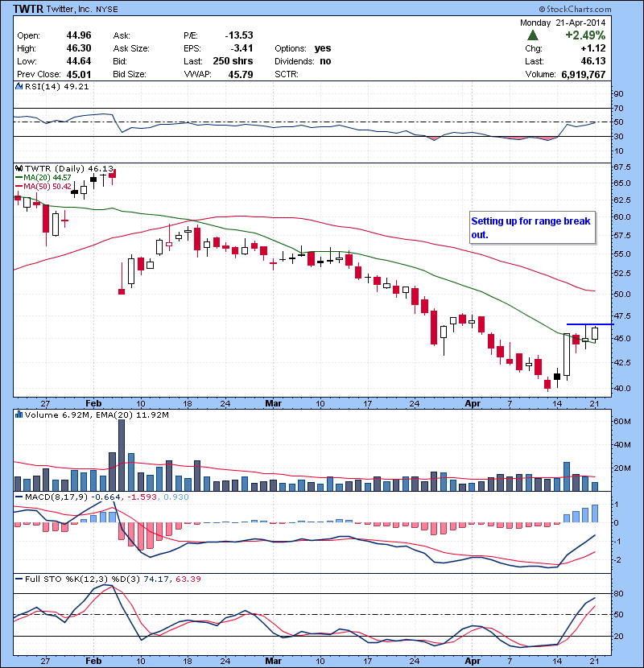Click the EPS value -3.41
Viewport: 644px width, 668px height.
point(242,48)
